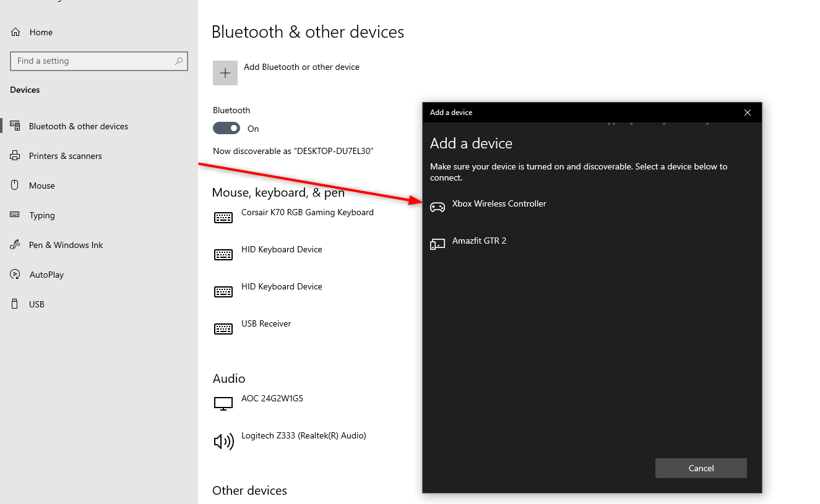Viewport: 820px width, 504px height.
Task: Click the Corsair K70 keyboard icon
Action: 223,218
